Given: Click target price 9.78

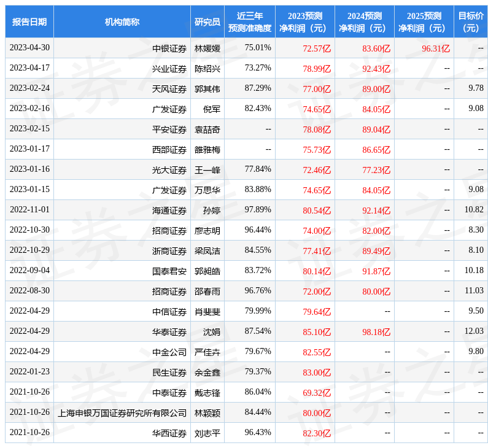Looking at the screenshot, I should point(476,88).
